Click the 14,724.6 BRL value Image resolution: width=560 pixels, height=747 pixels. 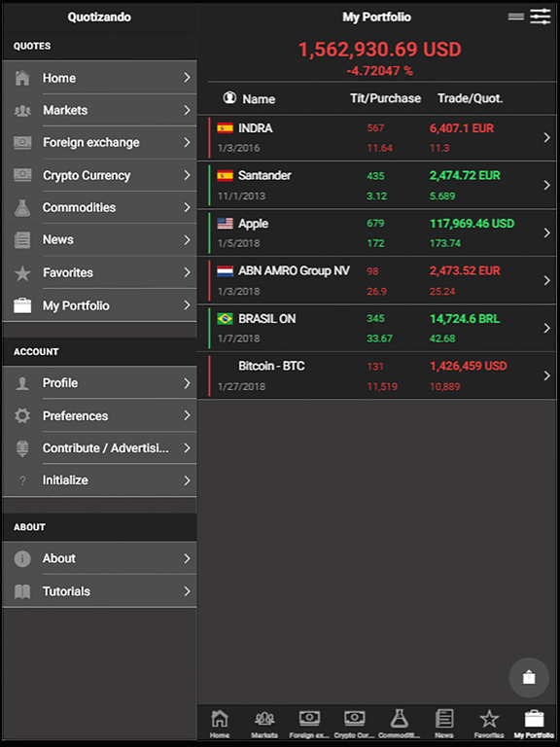pyautogui.click(x=465, y=319)
